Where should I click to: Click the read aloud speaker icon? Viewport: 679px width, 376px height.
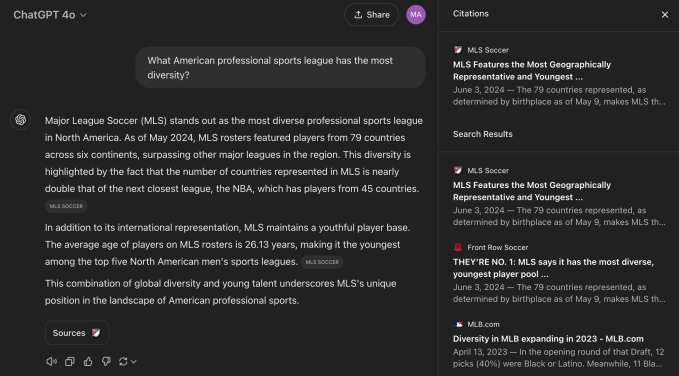click(x=51, y=361)
